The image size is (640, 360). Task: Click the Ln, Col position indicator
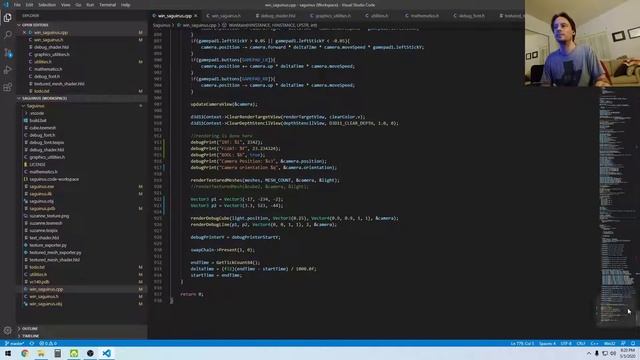coord(522,343)
